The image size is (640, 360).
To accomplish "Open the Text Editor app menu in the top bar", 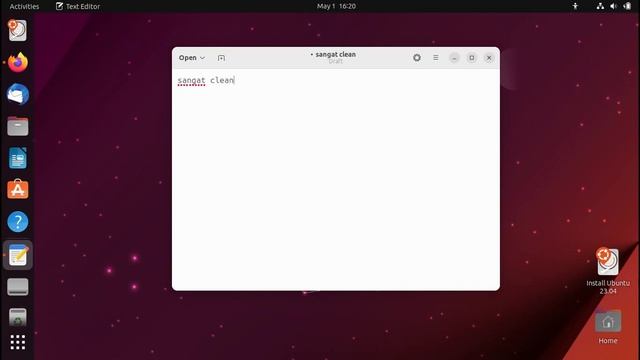I will [x=78, y=6].
